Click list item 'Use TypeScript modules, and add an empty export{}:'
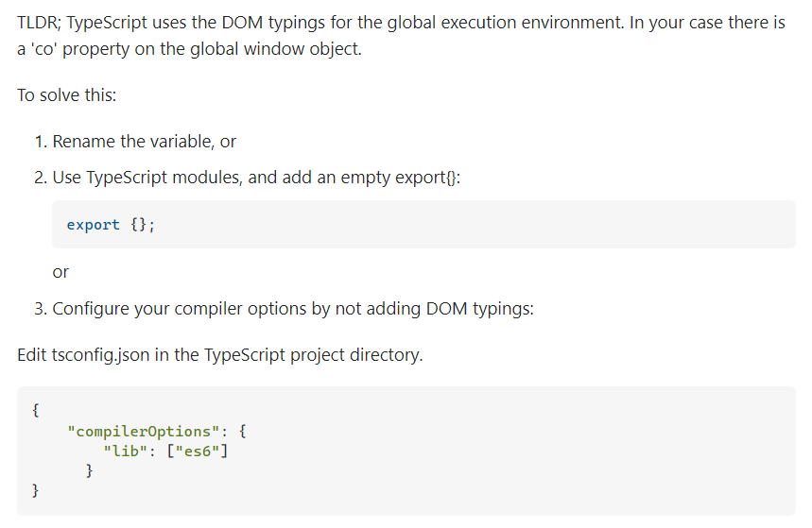812x528 pixels. coord(256,178)
